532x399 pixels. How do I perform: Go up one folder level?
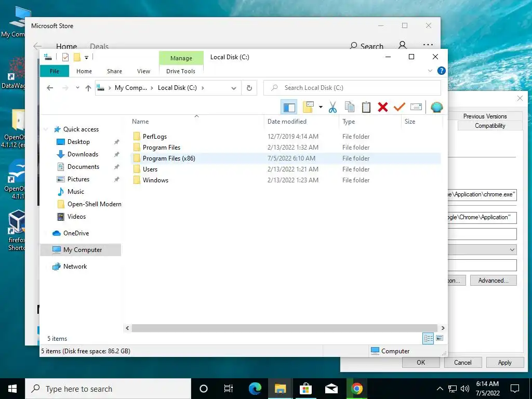click(88, 88)
